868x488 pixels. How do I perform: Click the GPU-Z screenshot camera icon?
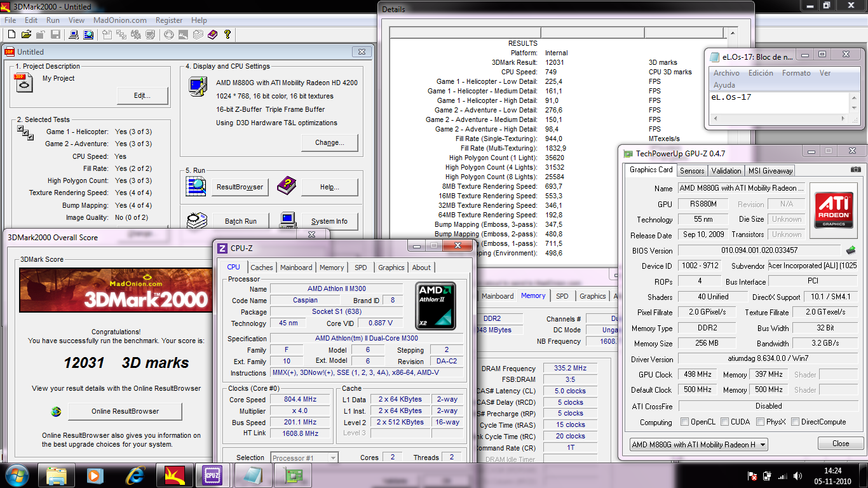pos(856,170)
